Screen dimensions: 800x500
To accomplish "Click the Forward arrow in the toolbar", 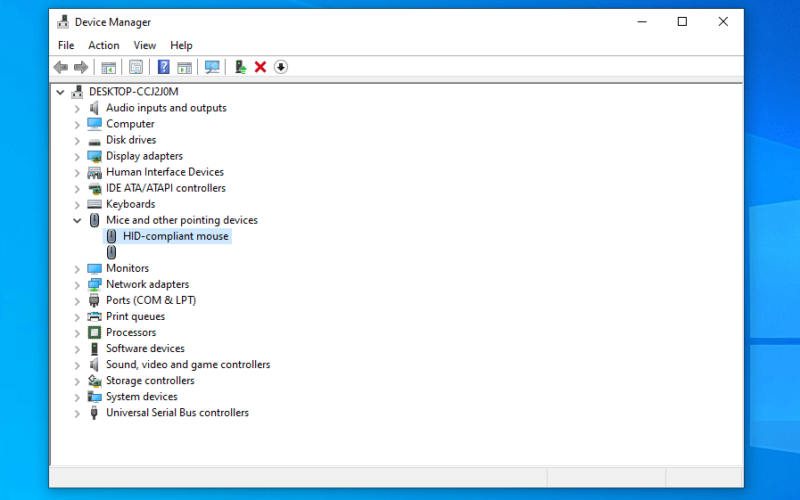I will coord(81,67).
